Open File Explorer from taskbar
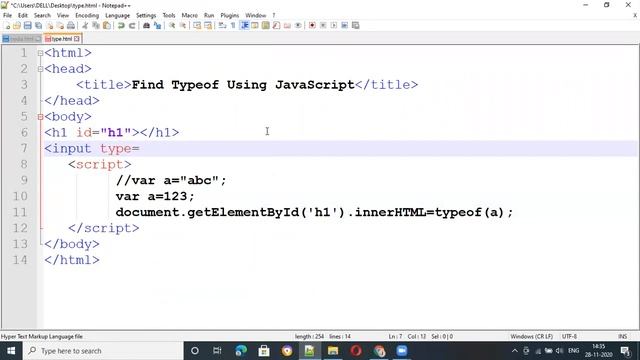Screen dimensions: 640x360 (x=333, y=351)
